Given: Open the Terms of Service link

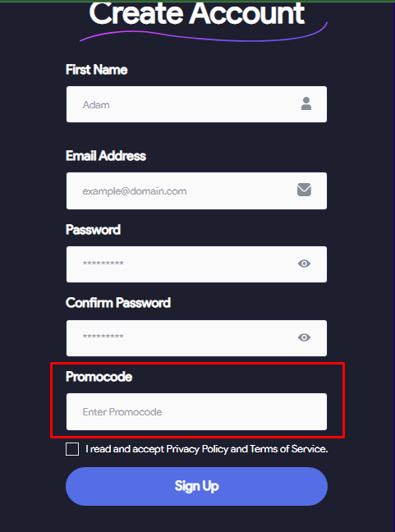Looking at the screenshot, I should pos(288,449).
